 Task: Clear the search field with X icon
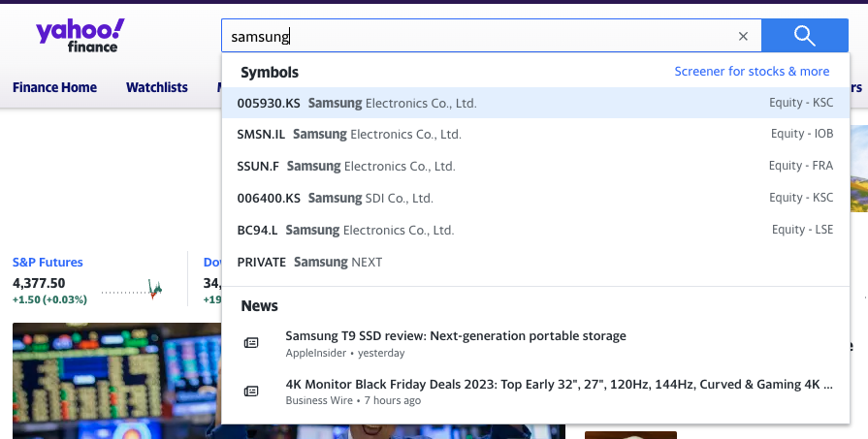743,36
